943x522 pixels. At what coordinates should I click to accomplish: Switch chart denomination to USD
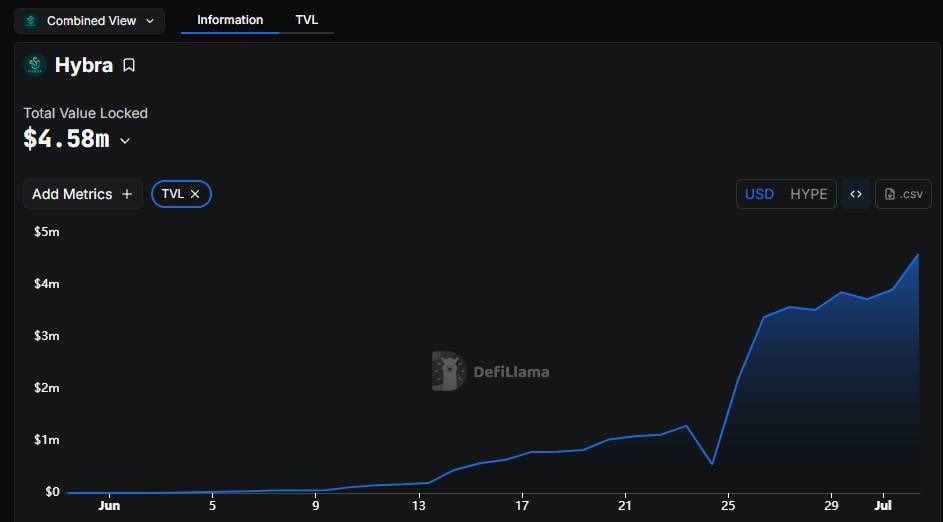pyautogui.click(x=760, y=194)
